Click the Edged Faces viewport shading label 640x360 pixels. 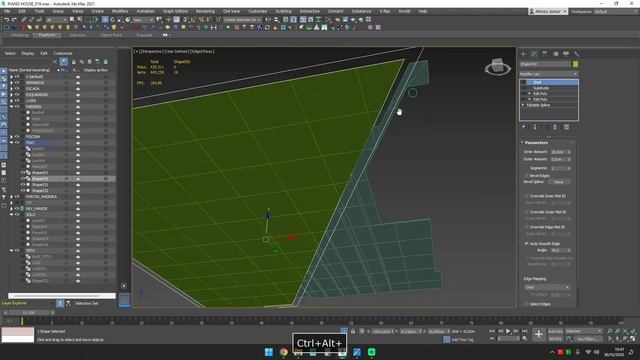click(202, 51)
